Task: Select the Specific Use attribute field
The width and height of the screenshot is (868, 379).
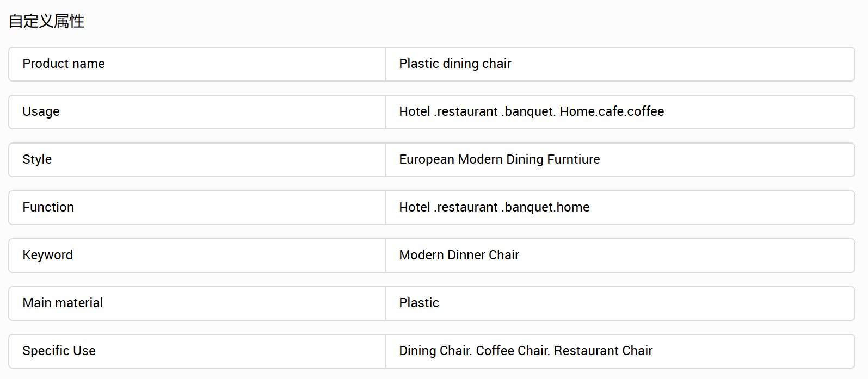Action: [197, 351]
